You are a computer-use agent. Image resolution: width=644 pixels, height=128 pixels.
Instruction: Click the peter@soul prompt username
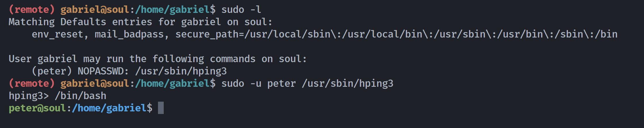coord(37,108)
